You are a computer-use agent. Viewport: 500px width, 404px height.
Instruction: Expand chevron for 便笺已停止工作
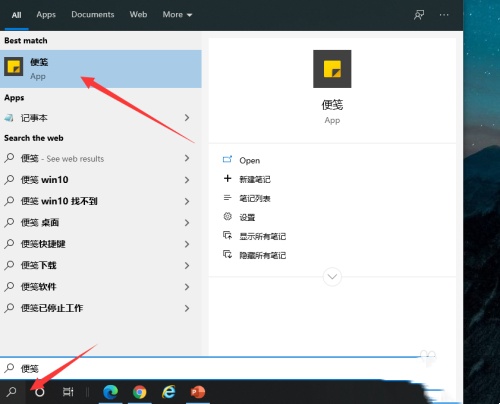(x=187, y=308)
